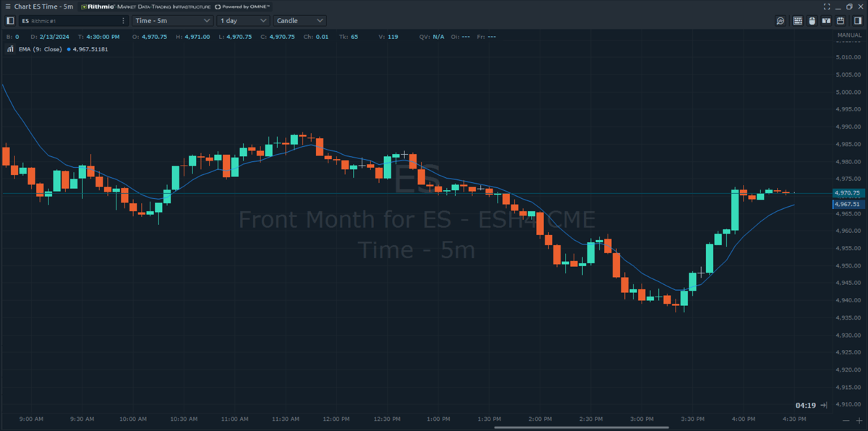Zoom in the chart with the plus button
868x431 pixels.
(859, 420)
